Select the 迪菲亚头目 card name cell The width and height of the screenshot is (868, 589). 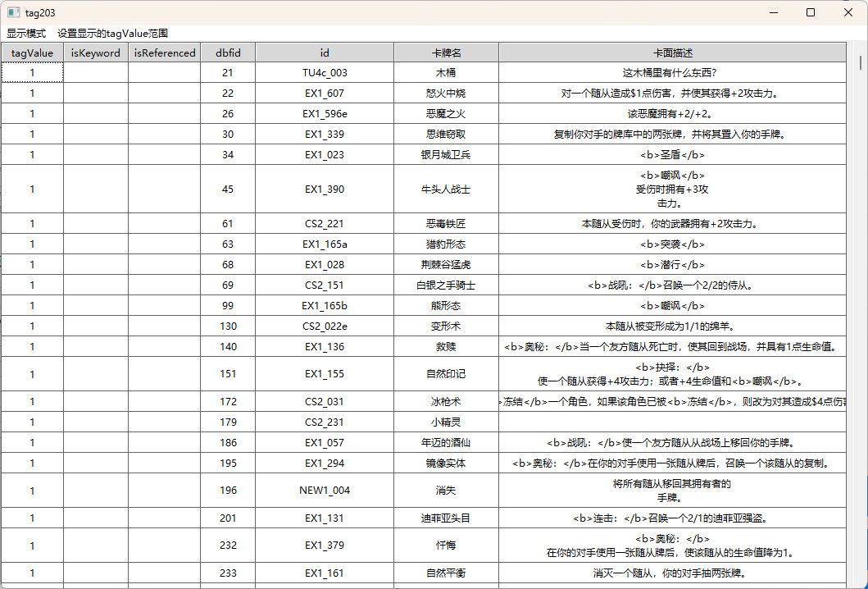[x=446, y=518]
